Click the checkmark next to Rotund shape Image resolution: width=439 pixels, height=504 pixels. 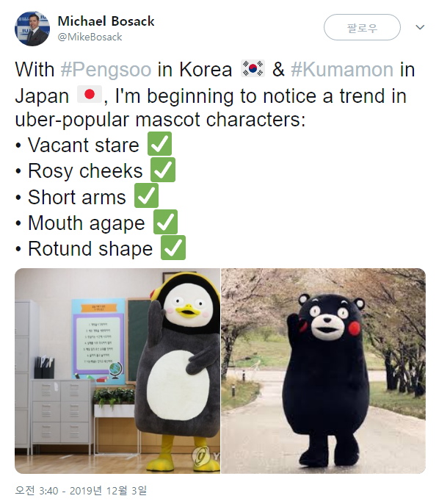point(173,248)
